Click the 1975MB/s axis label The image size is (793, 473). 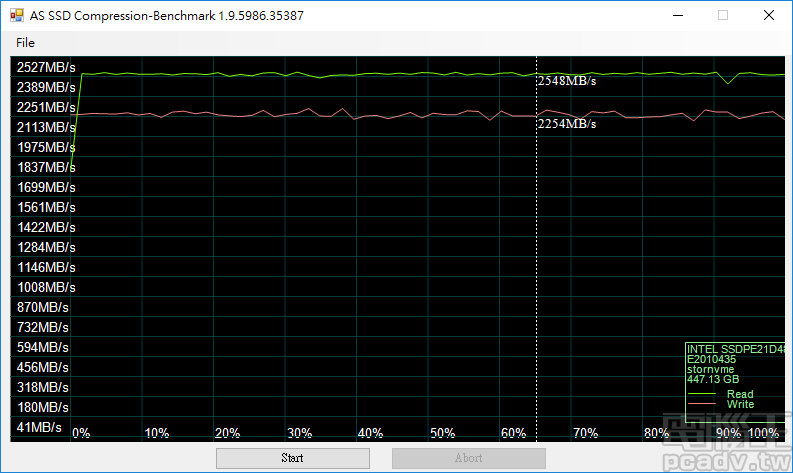point(46,147)
